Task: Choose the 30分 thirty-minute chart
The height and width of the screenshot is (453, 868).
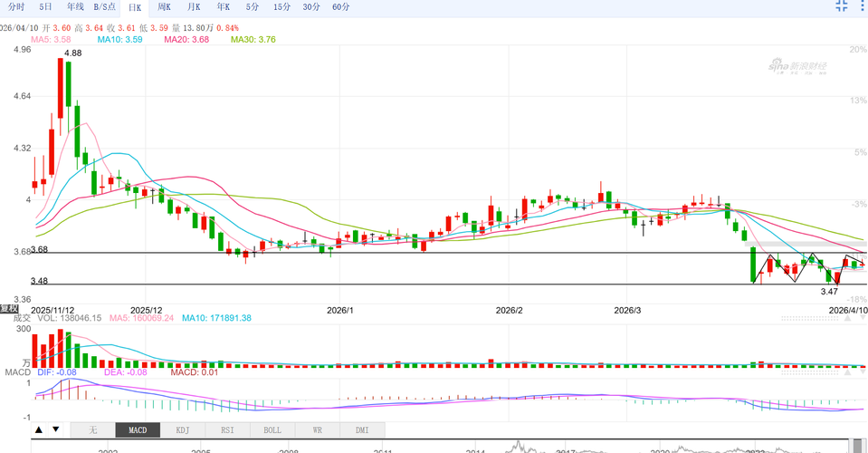Action: pyautogui.click(x=311, y=6)
